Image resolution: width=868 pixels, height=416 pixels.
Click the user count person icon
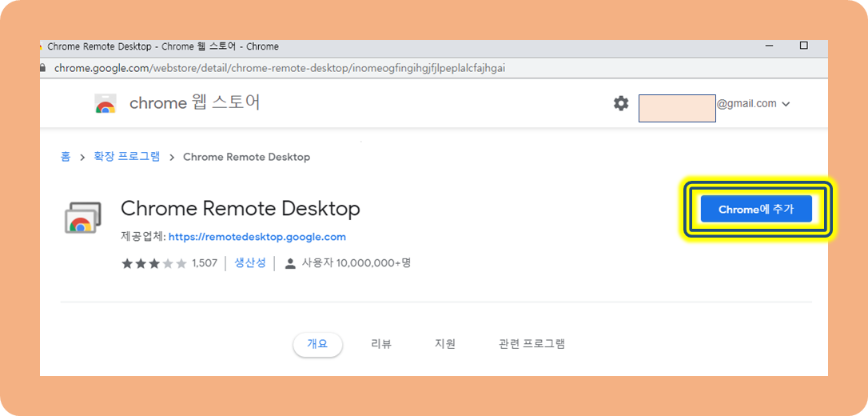290,264
